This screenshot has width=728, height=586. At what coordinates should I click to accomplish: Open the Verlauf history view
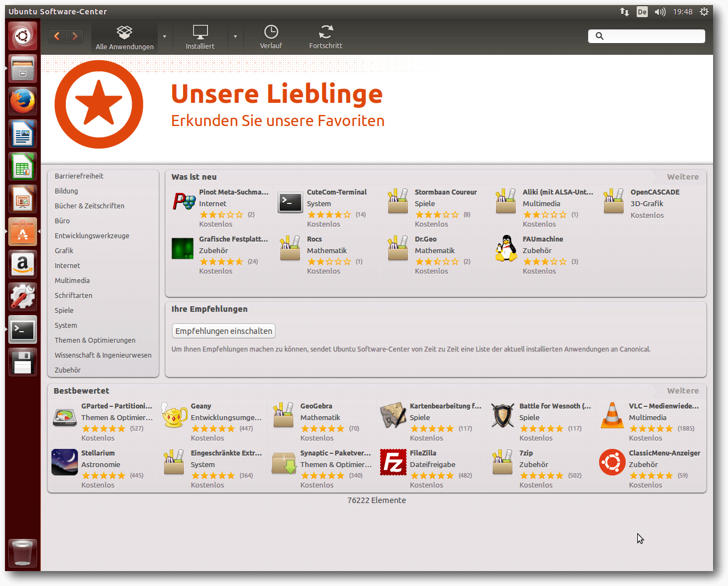point(271,38)
